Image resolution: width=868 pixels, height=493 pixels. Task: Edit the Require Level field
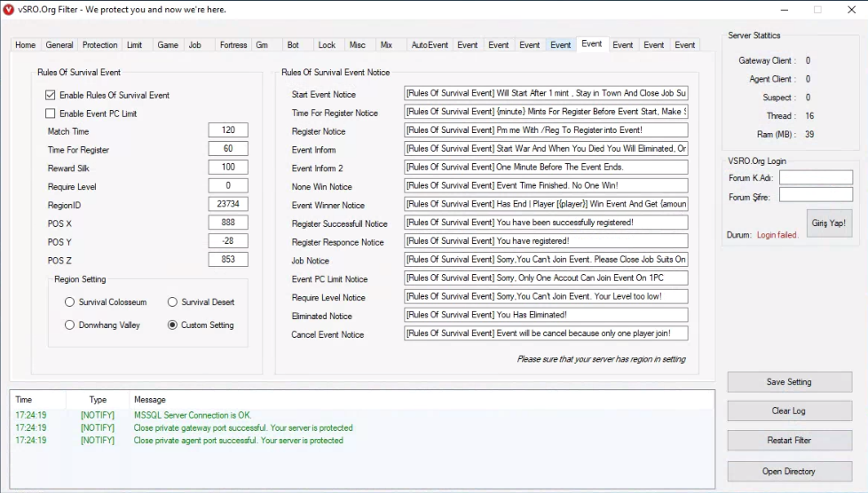click(228, 185)
